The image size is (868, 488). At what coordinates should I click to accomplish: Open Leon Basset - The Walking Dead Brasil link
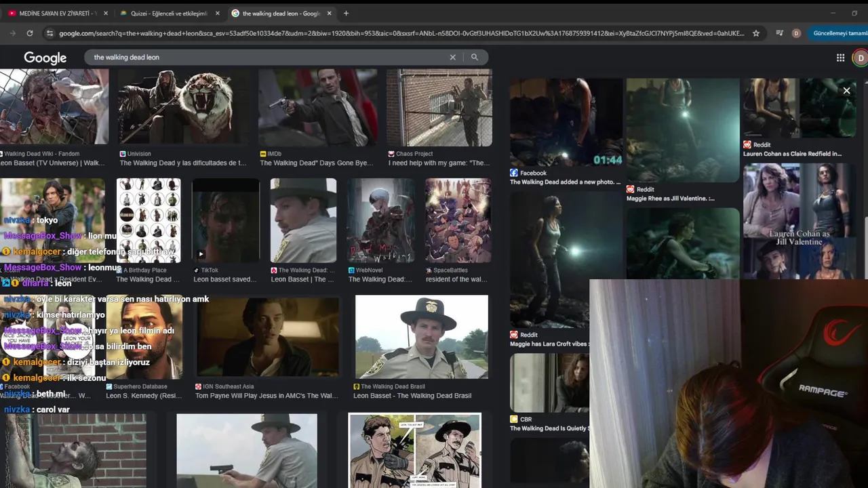pos(412,396)
